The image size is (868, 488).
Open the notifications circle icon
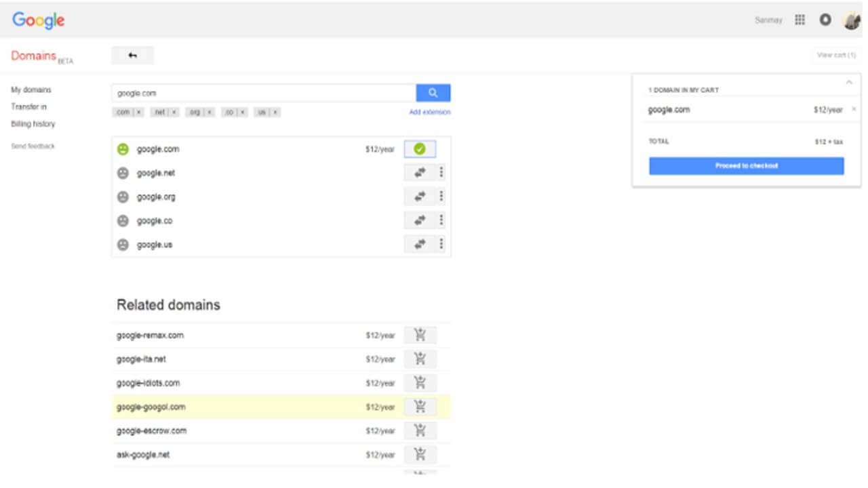point(825,20)
